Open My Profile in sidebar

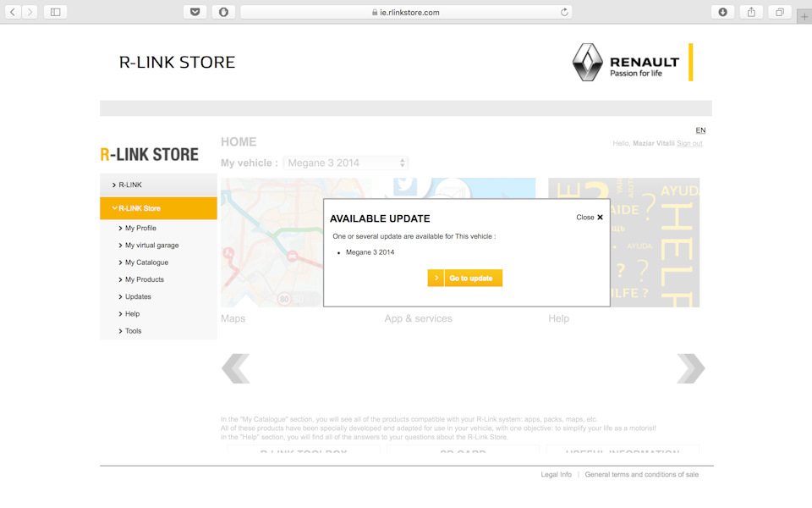pyautogui.click(x=140, y=228)
